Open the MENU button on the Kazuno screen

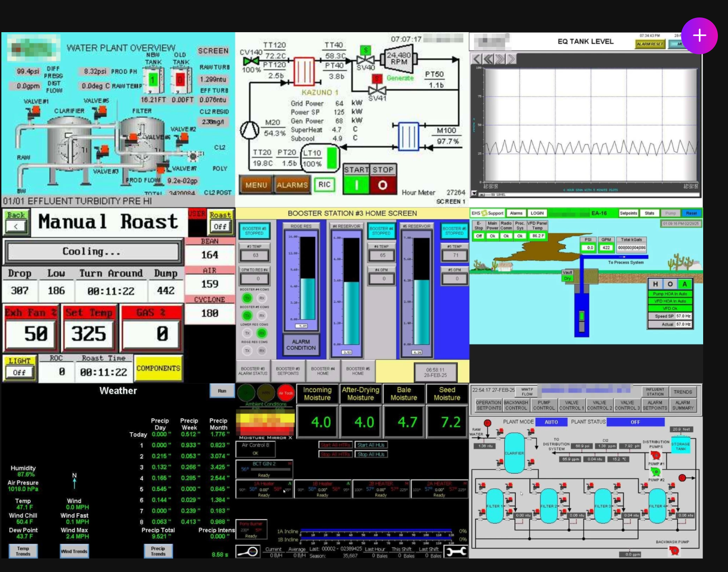(x=256, y=185)
